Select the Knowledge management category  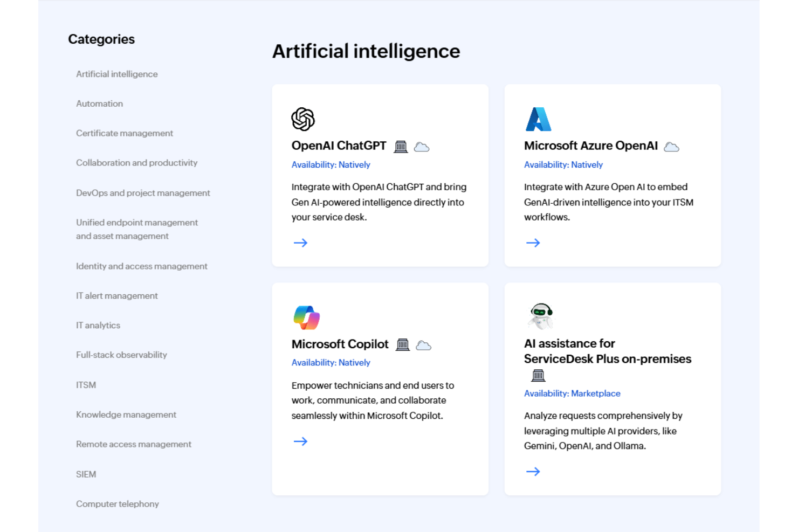click(126, 414)
